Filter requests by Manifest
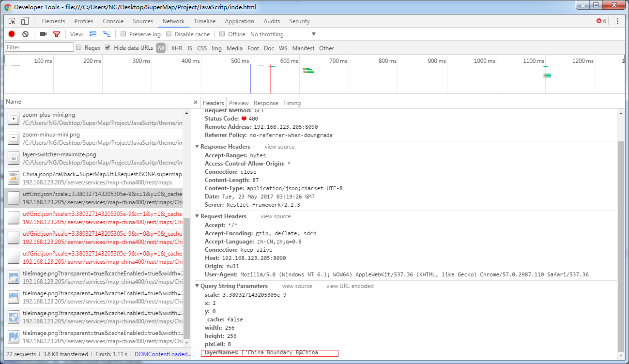The image size is (629, 364). click(x=303, y=48)
